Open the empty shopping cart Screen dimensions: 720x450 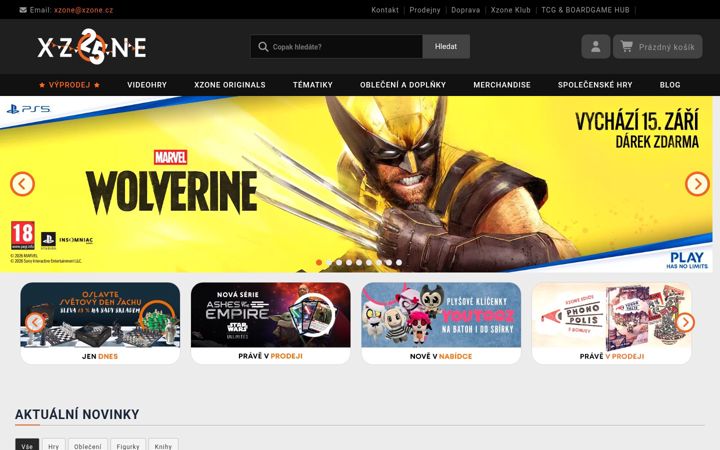[x=658, y=46]
